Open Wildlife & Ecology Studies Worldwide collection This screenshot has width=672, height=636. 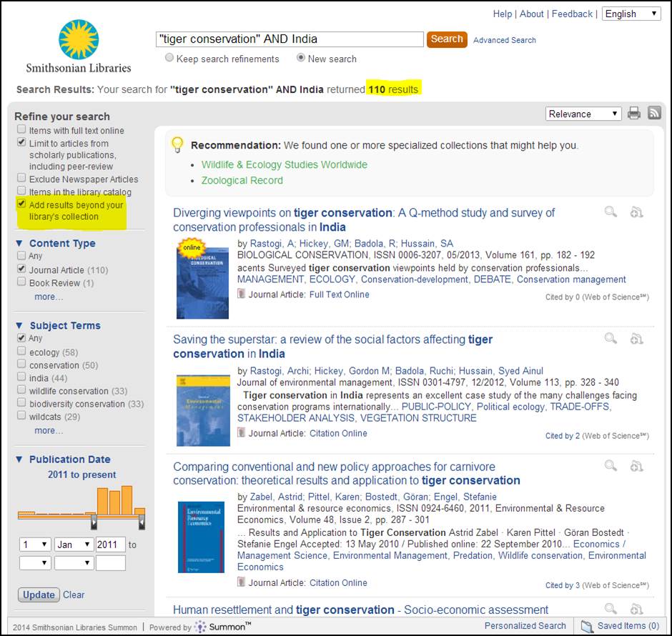click(284, 164)
